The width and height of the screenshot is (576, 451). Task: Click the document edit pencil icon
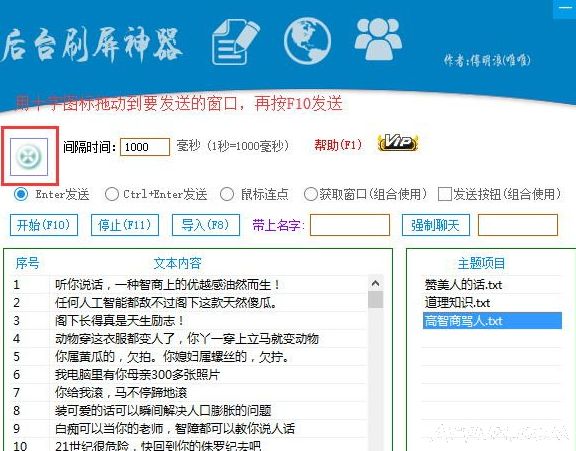pyautogui.click(x=235, y=42)
